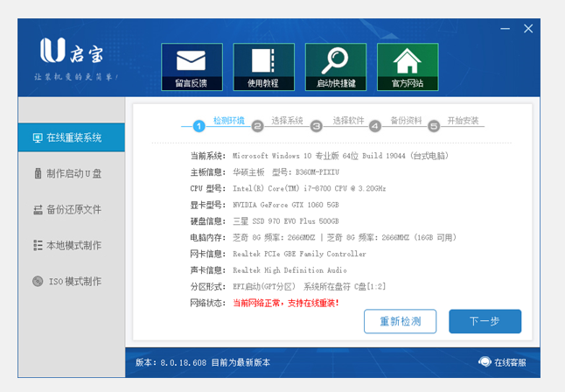565x392 pixels.
Task: Click red text 当前网络正常,支持在线重装
Action: click(x=286, y=303)
